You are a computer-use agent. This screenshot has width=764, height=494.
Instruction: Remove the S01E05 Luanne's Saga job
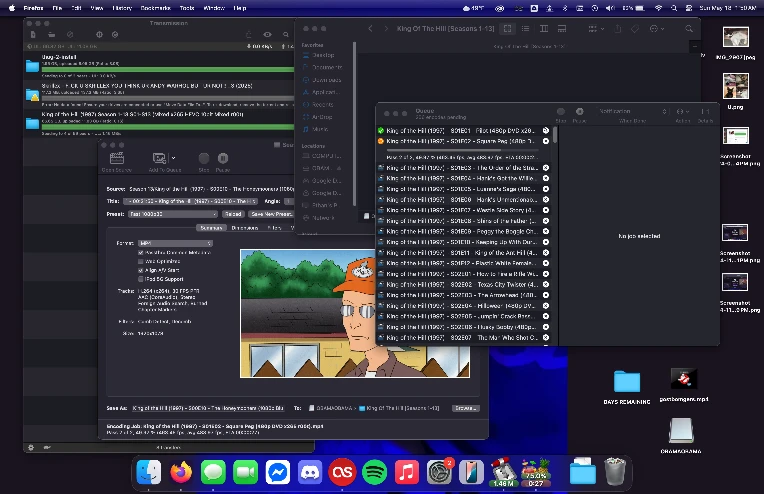click(x=546, y=189)
